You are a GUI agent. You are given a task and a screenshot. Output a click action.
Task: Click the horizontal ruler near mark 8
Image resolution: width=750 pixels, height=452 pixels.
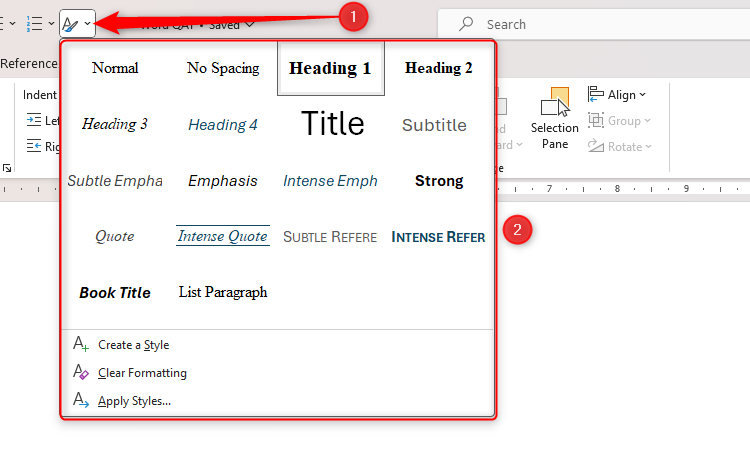coord(618,189)
